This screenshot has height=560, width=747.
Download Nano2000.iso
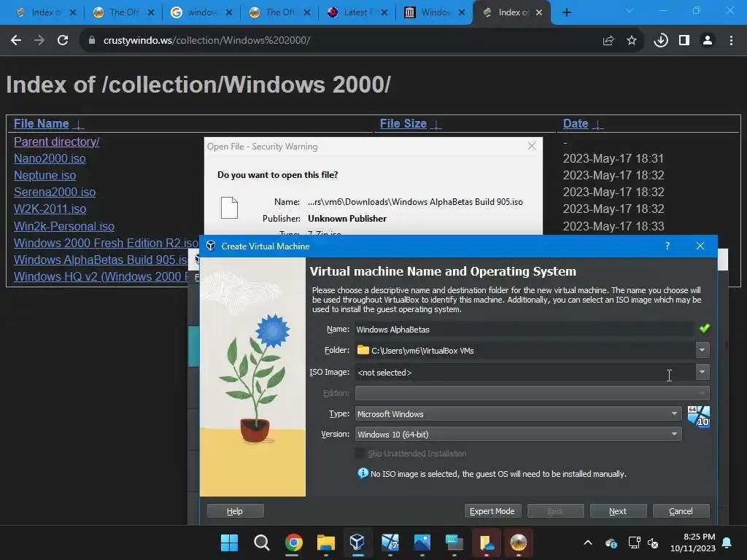[50, 158]
